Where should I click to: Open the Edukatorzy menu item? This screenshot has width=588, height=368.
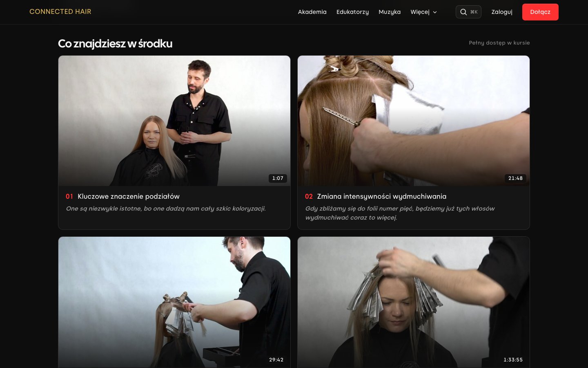point(352,12)
